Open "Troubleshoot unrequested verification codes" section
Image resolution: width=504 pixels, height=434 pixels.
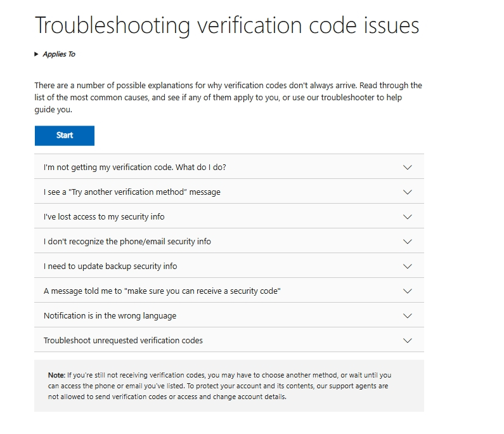[229, 339]
